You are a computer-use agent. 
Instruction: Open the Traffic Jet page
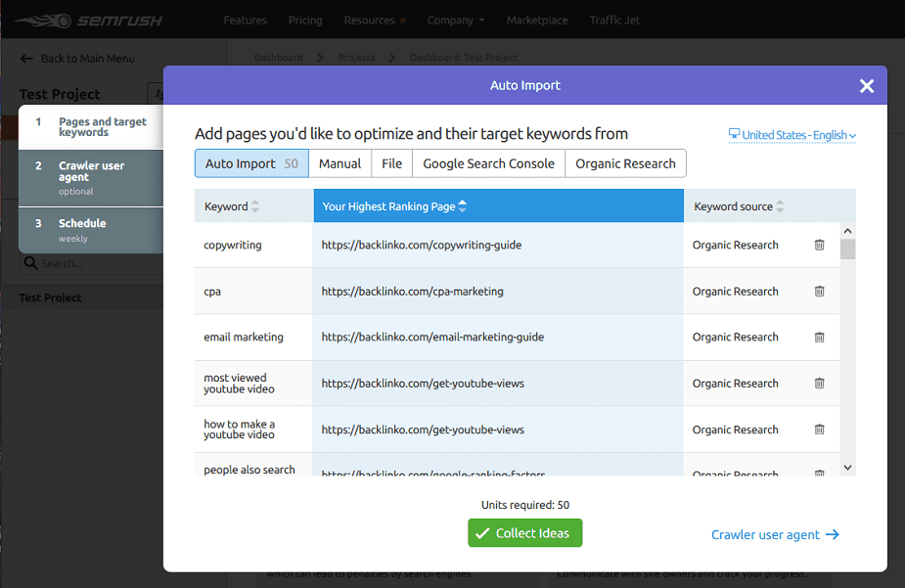pyautogui.click(x=614, y=21)
